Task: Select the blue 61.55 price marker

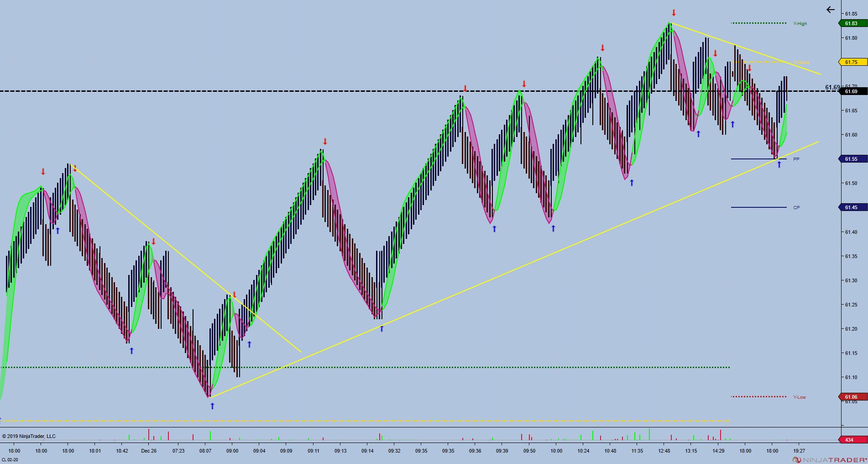Action: click(853, 159)
